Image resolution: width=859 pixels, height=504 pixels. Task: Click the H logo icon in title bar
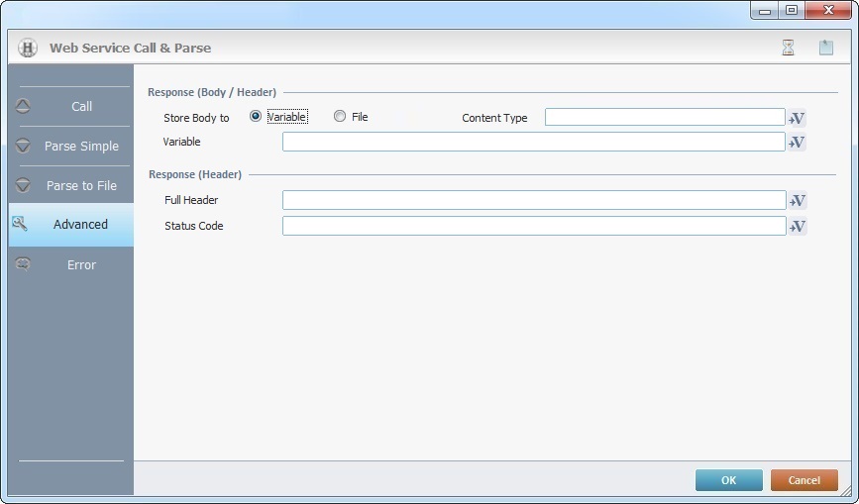[28, 48]
